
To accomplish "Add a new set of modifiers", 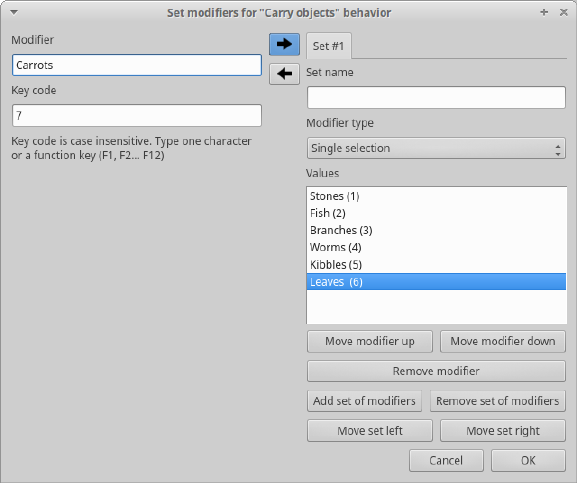I will (364, 401).
